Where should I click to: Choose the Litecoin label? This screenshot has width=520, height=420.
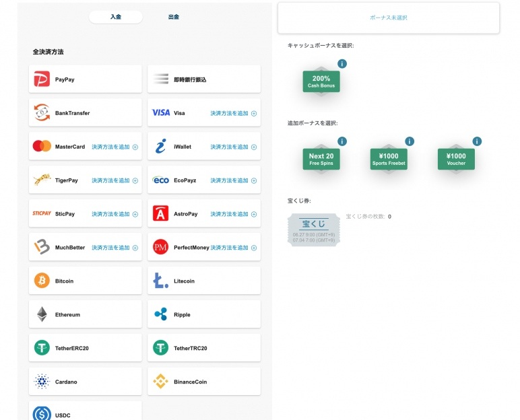coord(184,281)
